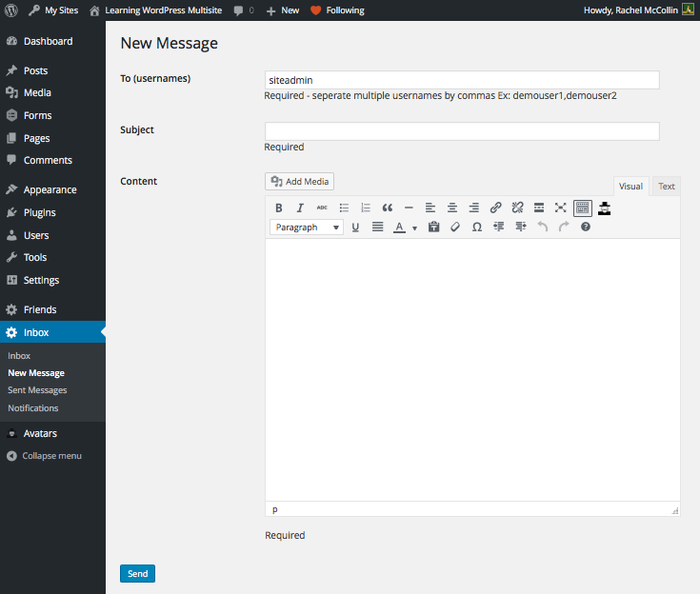The height and width of the screenshot is (594, 700).
Task: Go to Inbox submenu link
Action: pos(19,356)
